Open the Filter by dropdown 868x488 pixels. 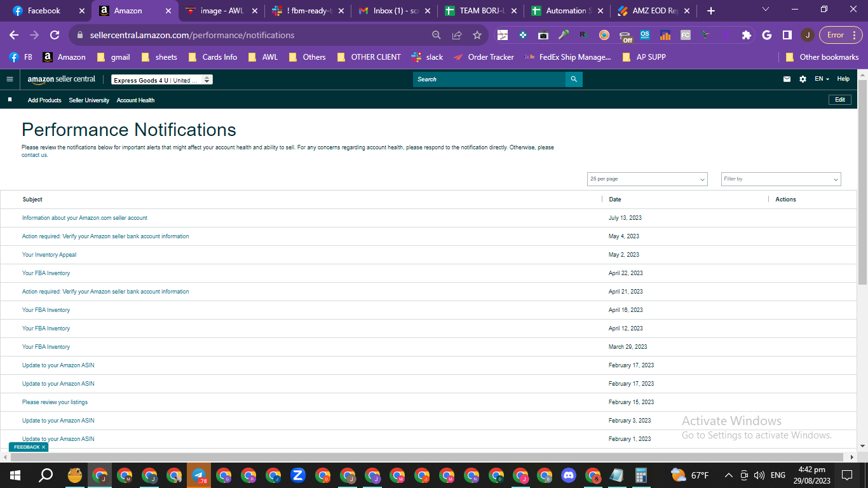(x=781, y=179)
